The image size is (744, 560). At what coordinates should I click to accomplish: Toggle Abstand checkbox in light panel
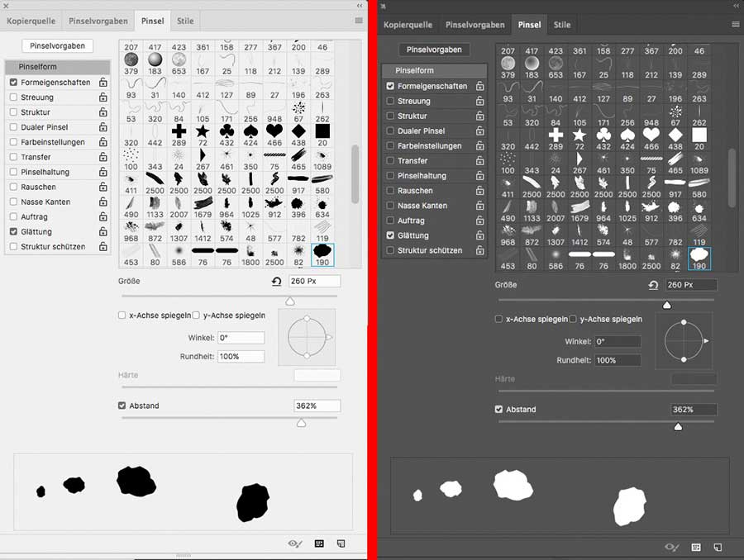(x=122, y=406)
